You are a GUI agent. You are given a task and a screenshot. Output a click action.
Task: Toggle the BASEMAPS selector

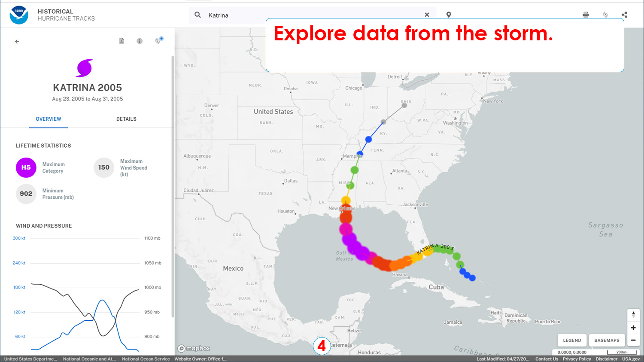point(606,340)
